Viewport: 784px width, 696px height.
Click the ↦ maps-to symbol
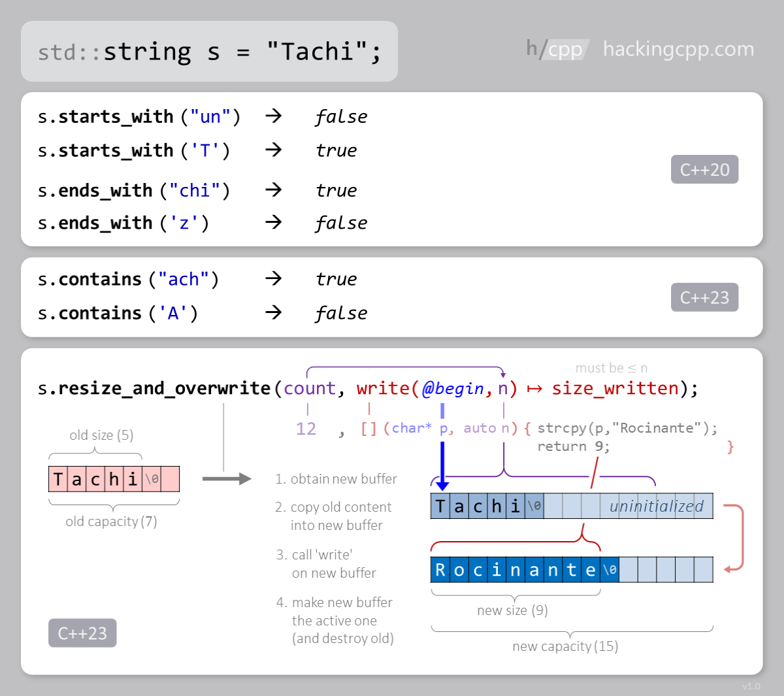tap(534, 389)
